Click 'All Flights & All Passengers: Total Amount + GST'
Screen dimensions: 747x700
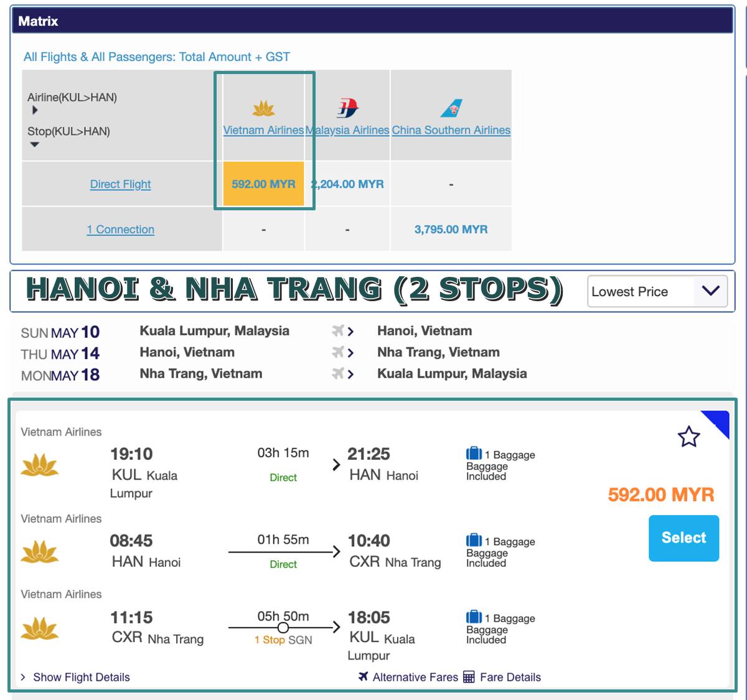[x=157, y=57]
